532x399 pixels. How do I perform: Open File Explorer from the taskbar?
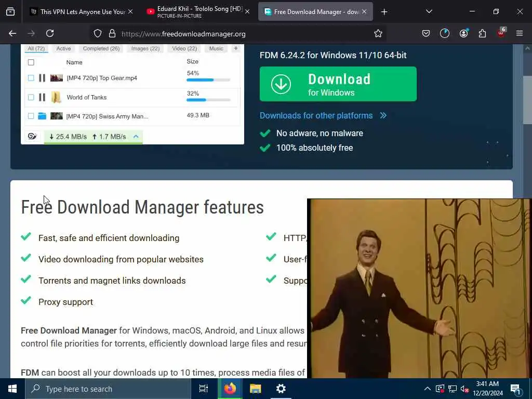tap(256, 389)
